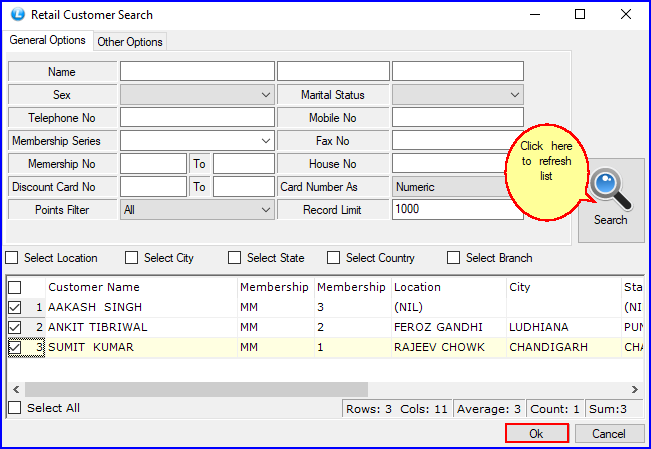The image size is (651, 449).
Task: Close the Retail Customer Search window
Action: point(626,14)
